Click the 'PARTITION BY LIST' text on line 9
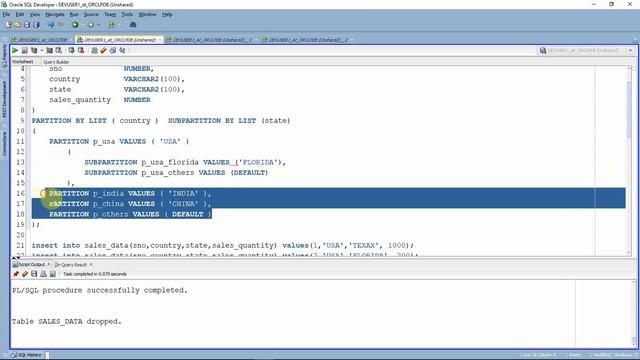 [x=69, y=121]
